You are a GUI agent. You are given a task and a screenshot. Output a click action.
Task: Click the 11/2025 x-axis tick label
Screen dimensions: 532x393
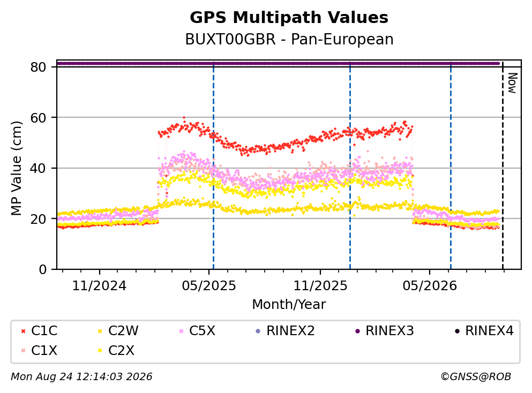pyautogui.click(x=320, y=286)
